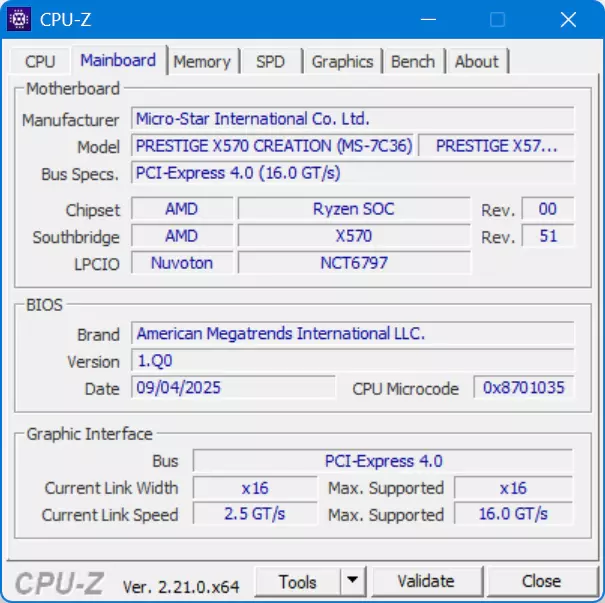The width and height of the screenshot is (605, 603).
Task: Click the BIOS date 09/04/2025 field
Action: point(233,387)
